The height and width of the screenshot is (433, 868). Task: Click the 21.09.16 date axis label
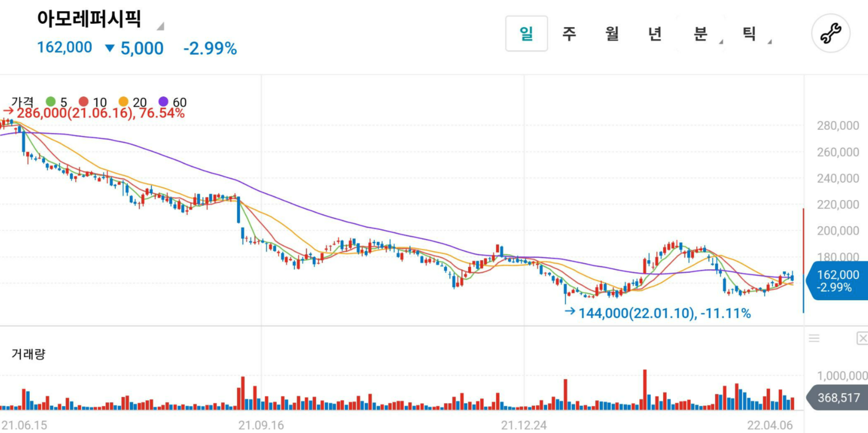(261, 425)
